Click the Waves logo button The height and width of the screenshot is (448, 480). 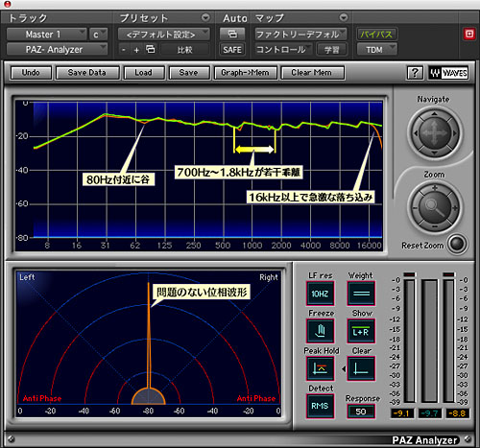(x=448, y=73)
